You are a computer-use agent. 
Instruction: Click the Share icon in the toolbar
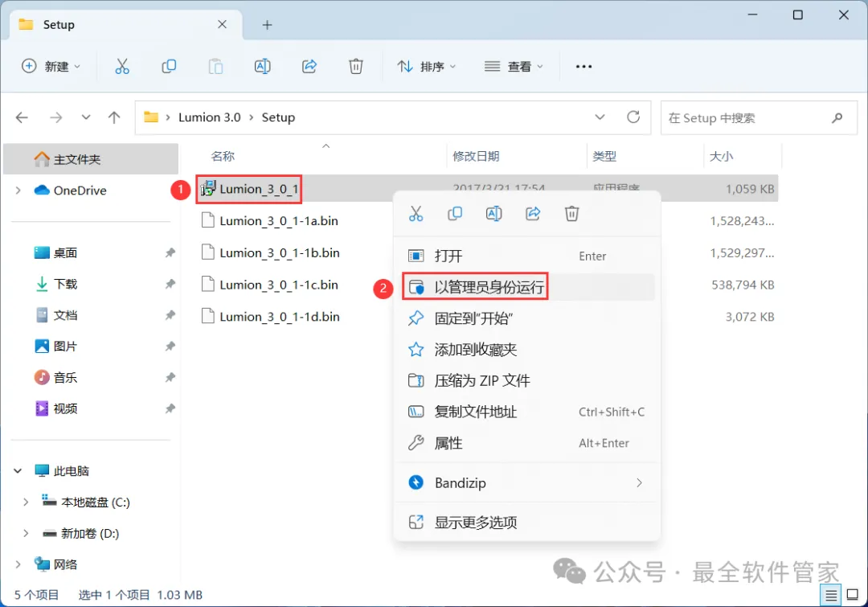309,67
